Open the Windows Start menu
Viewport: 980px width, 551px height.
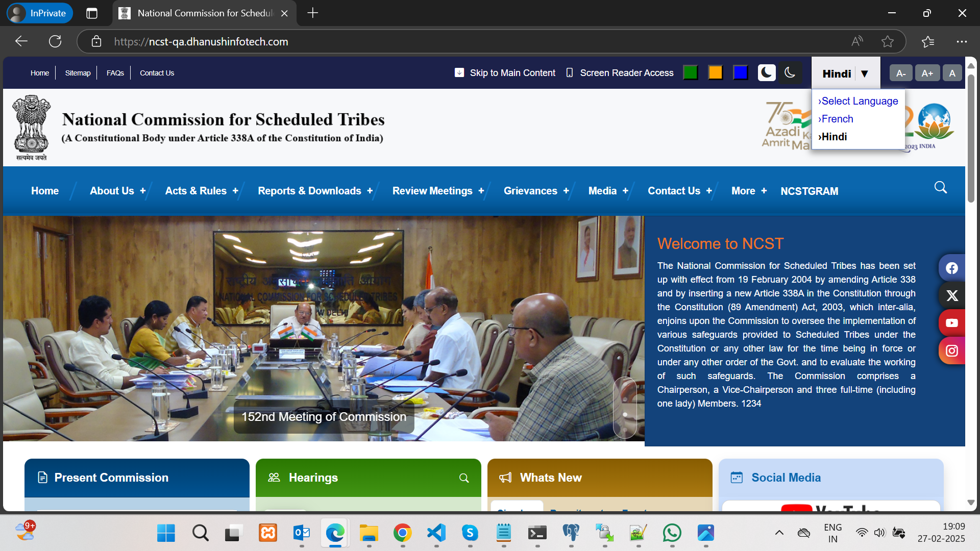(x=166, y=533)
